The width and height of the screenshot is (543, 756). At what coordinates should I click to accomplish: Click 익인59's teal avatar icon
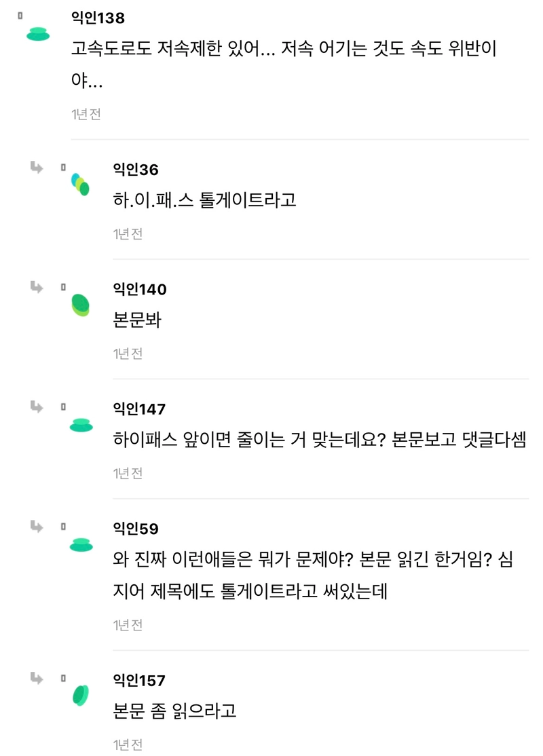(x=81, y=545)
